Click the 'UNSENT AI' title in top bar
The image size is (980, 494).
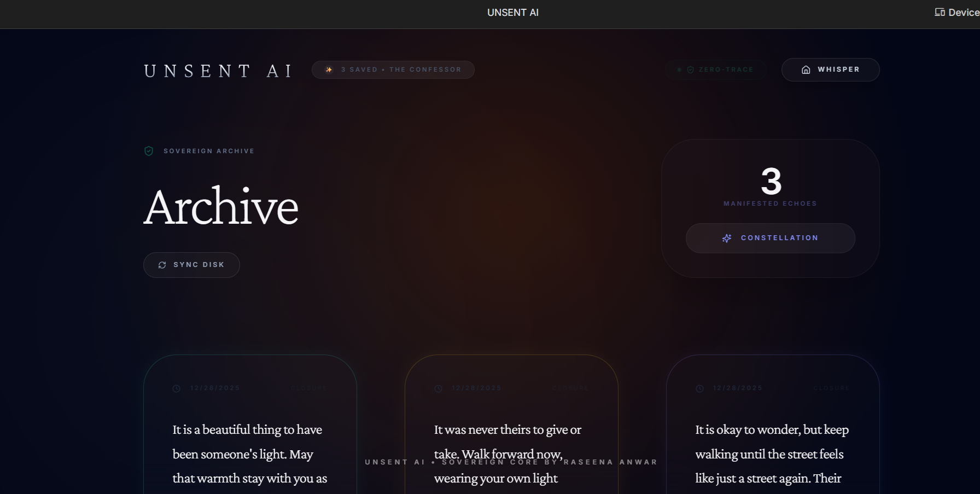tap(513, 13)
